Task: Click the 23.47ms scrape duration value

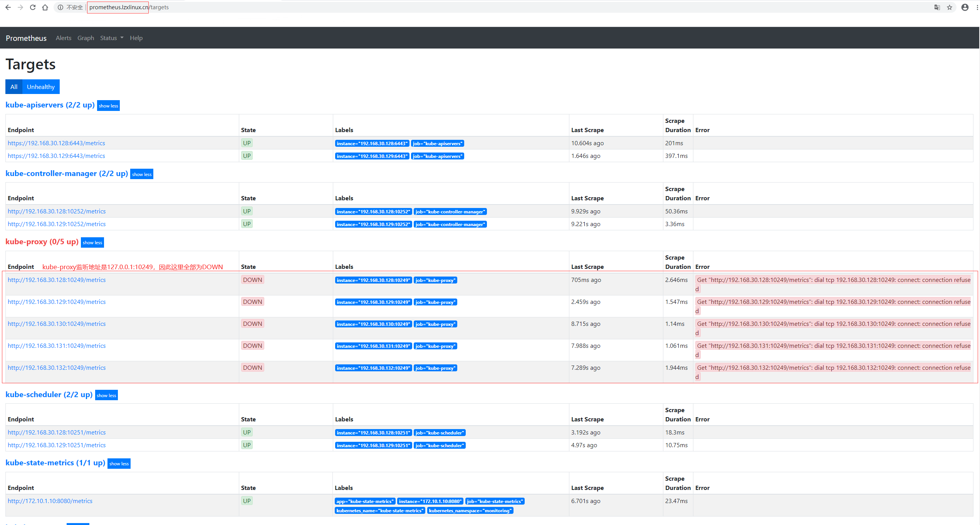Action: click(x=676, y=501)
